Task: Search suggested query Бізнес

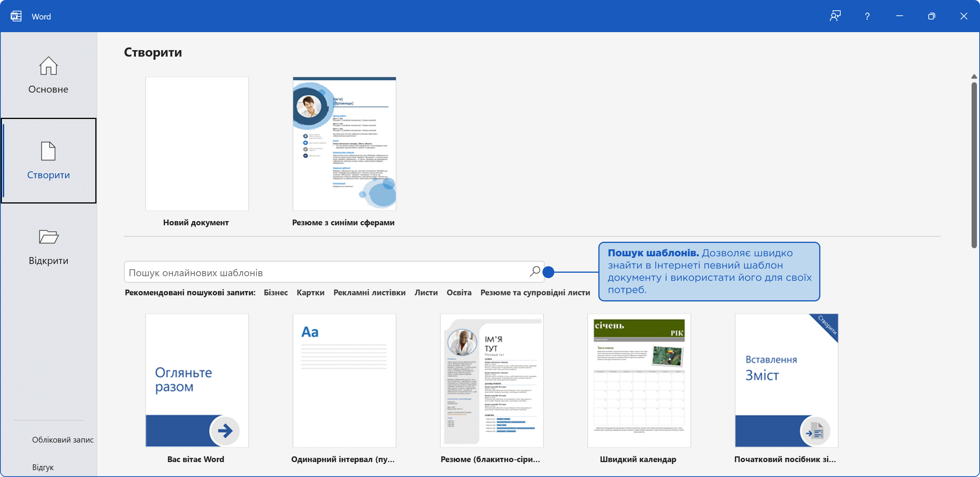Action: [x=276, y=293]
